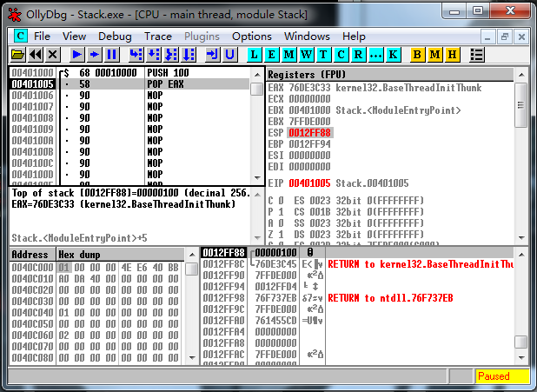The image size is (537, 392).
Task: Click the stack pane scrollbar thumb
Action: [520, 342]
